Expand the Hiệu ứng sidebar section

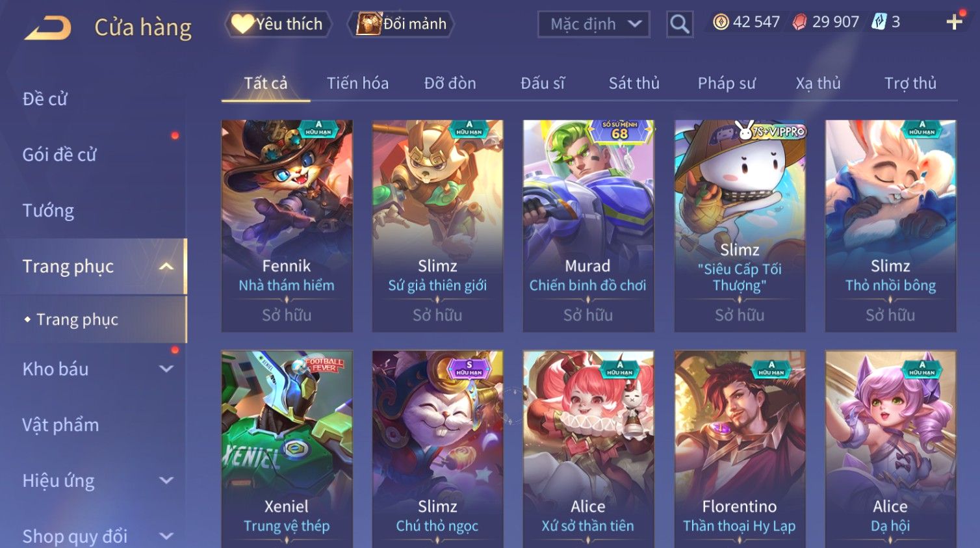pyautogui.click(x=166, y=481)
